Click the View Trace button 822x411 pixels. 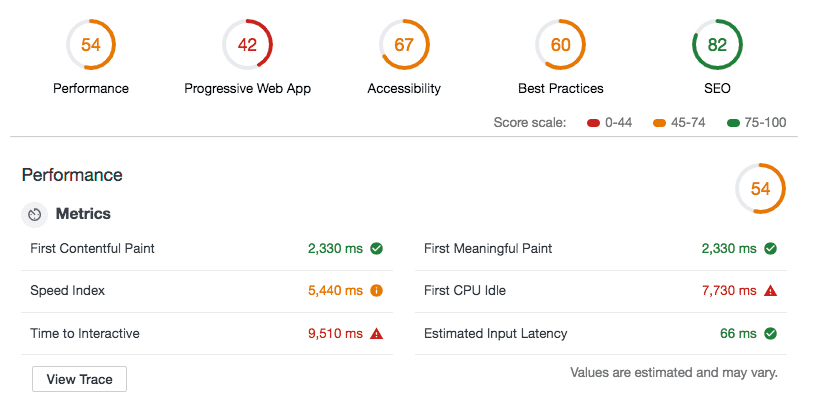click(x=79, y=379)
